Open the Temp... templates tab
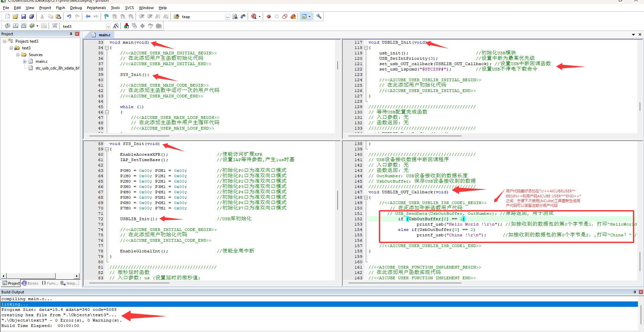This screenshot has height=332, width=644. point(69,283)
